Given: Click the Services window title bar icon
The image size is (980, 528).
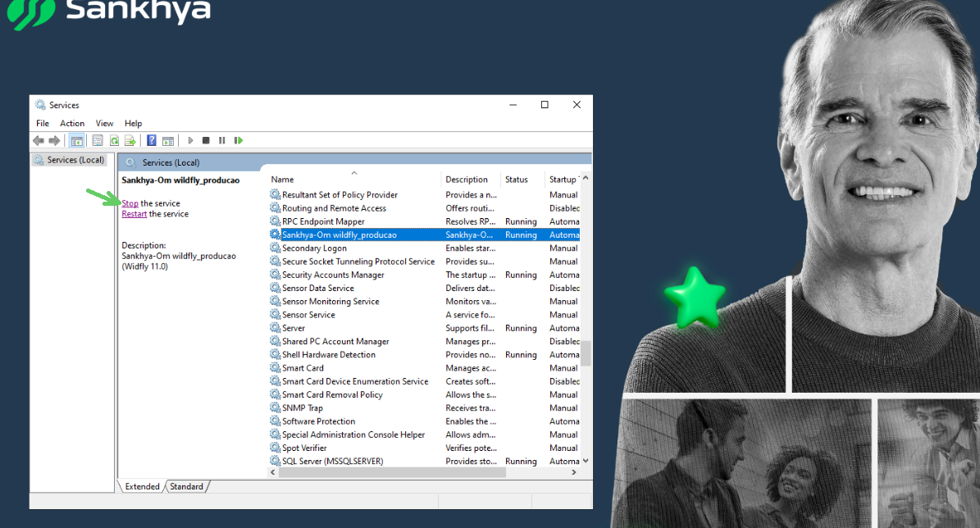Looking at the screenshot, I should point(41,105).
